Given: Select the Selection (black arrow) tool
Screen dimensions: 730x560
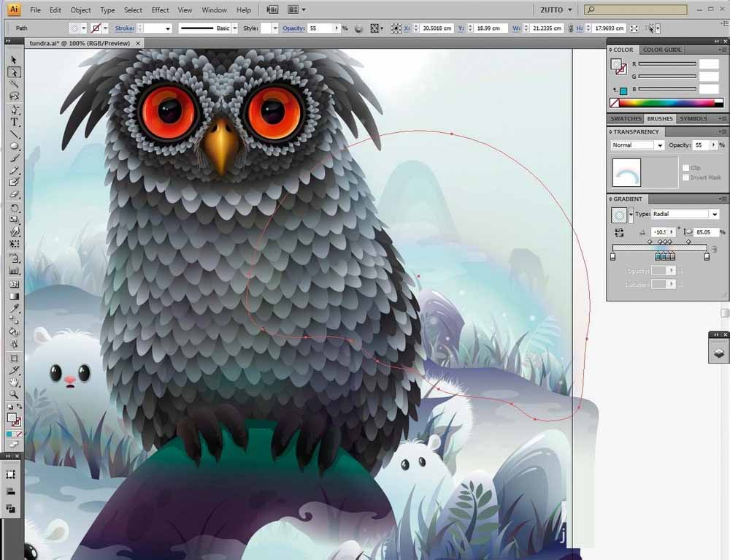Looking at the screenshot, I should click(x=14, y=60).
